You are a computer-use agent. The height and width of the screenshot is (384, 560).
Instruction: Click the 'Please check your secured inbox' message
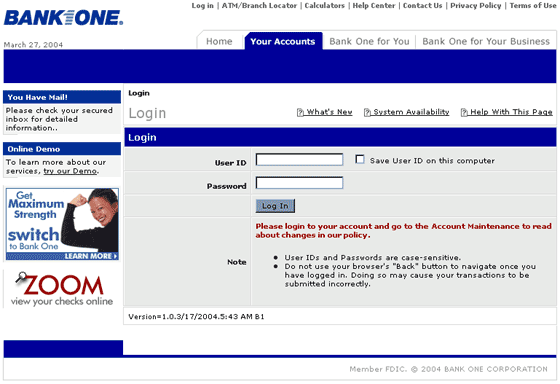point(59,119)
